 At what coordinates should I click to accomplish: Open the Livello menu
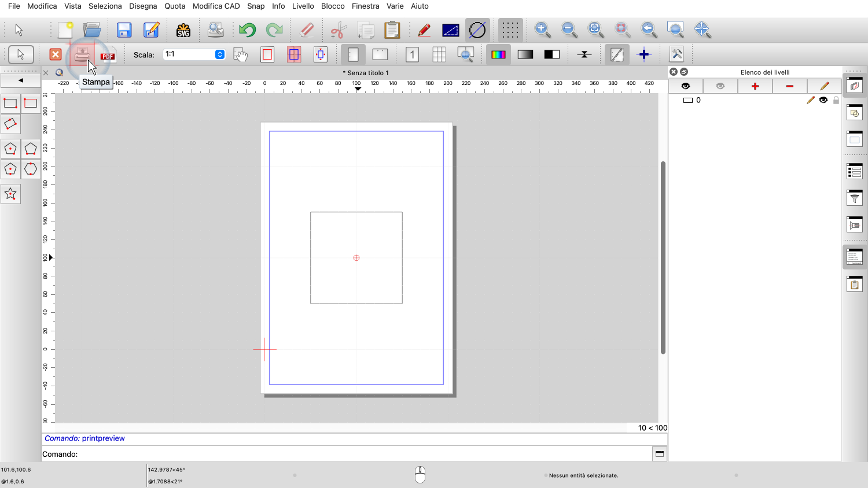tap(303, 6)
